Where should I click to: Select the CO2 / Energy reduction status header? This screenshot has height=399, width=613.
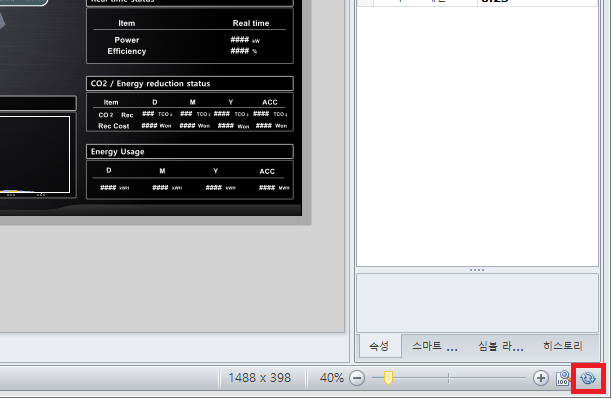(190, 84)
